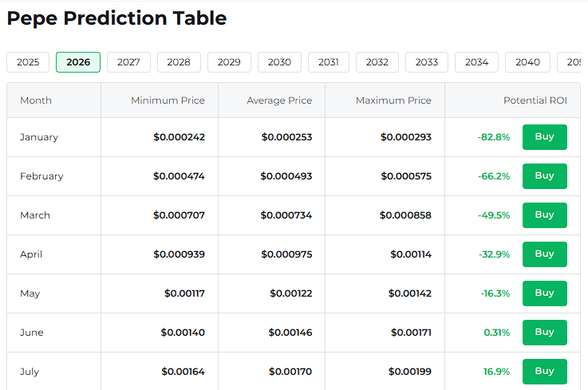Click the July Buy button

544,371
